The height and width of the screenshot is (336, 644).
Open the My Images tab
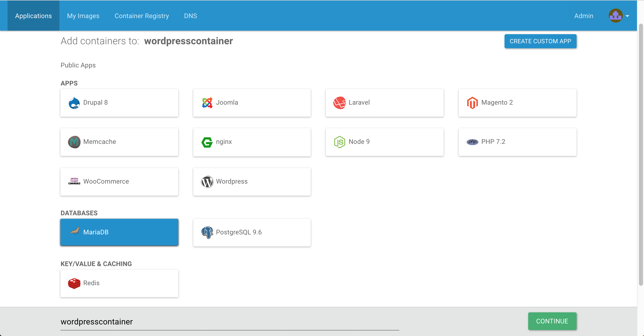(83, 16)
